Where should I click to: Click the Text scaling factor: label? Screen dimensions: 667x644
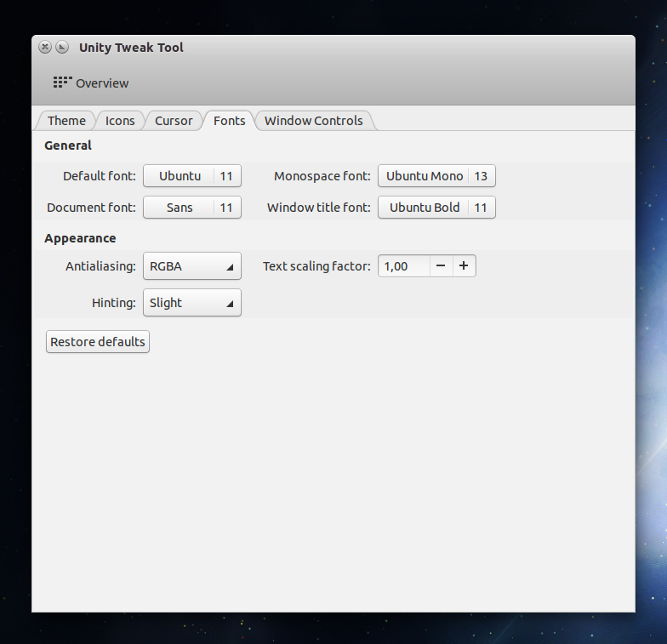[x=316, y=266]
